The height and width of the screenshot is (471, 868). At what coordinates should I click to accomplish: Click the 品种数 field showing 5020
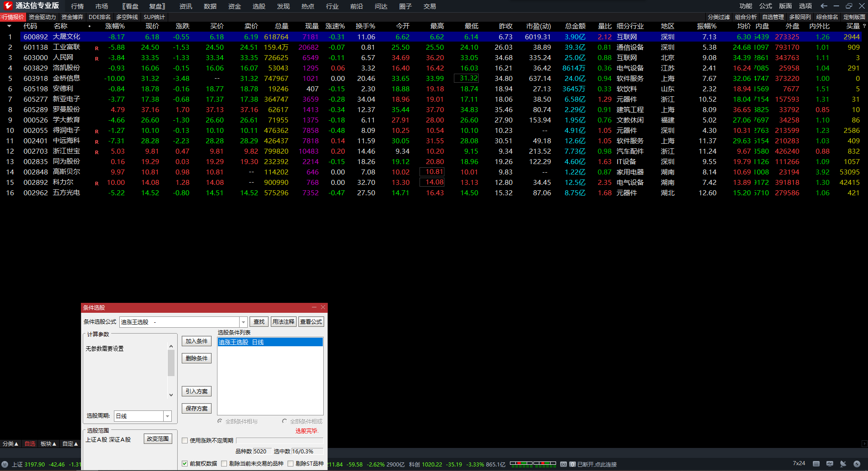[x=262, y=452]
